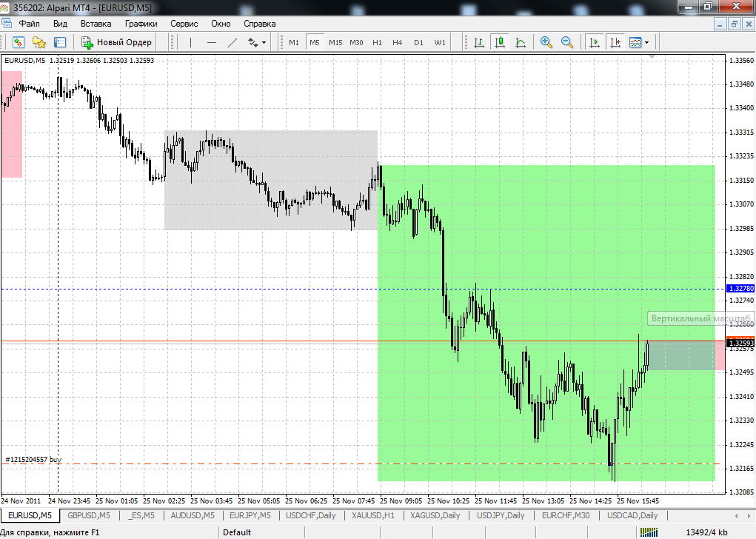This screenshot has width=756, height=539.
Task: Select the trendline drawing tool
Action: coord(233,42)
